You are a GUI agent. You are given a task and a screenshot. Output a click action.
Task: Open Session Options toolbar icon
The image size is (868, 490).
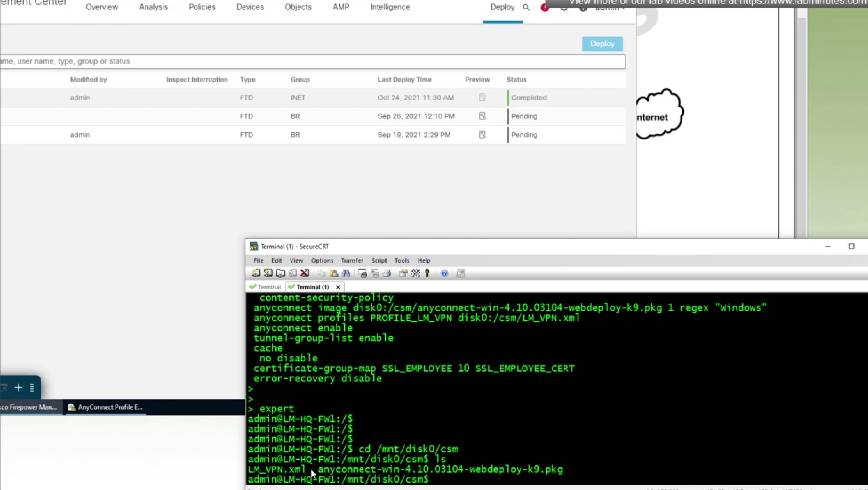point(403,273)
